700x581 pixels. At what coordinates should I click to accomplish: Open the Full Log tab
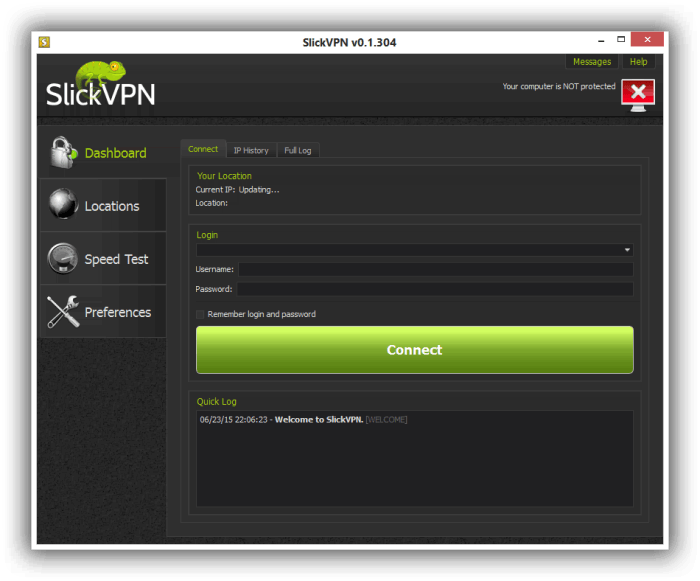[x=298, y=150]
